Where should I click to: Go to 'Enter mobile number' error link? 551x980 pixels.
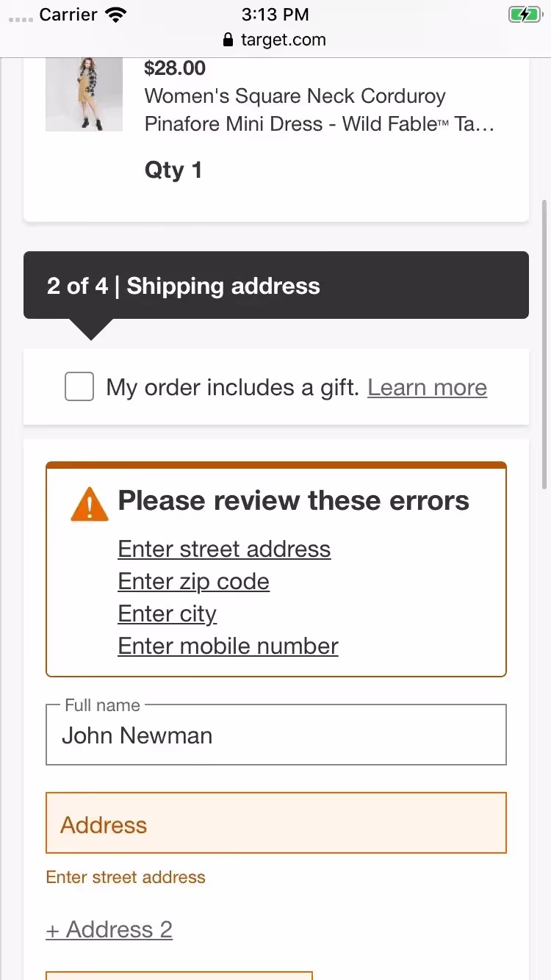228,646
